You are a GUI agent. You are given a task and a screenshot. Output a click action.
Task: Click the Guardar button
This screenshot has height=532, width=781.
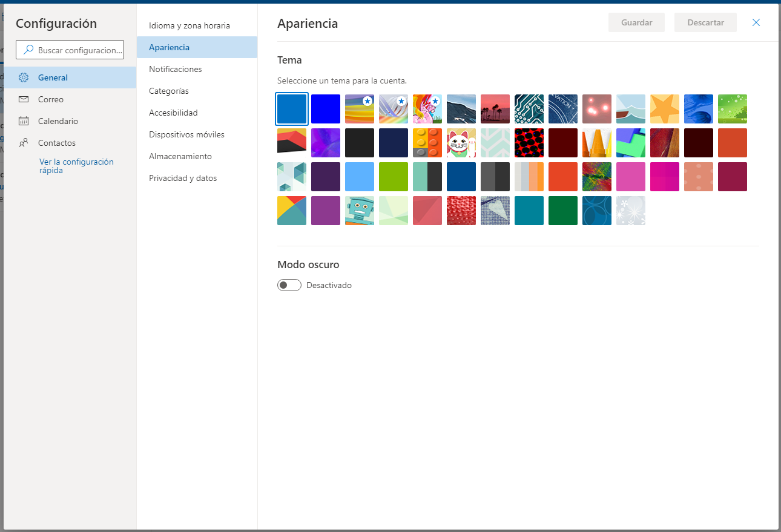tap(637, 22)
